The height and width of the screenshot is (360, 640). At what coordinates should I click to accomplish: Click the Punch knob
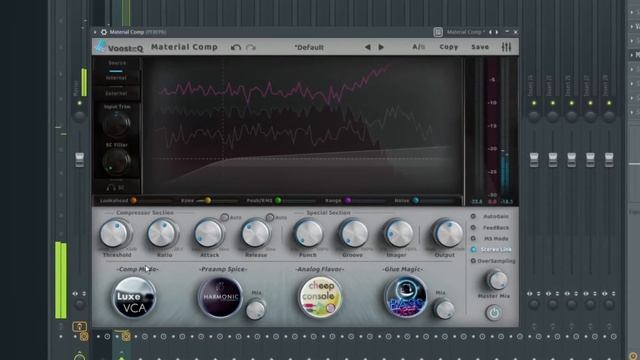click(x=308, y=234)
